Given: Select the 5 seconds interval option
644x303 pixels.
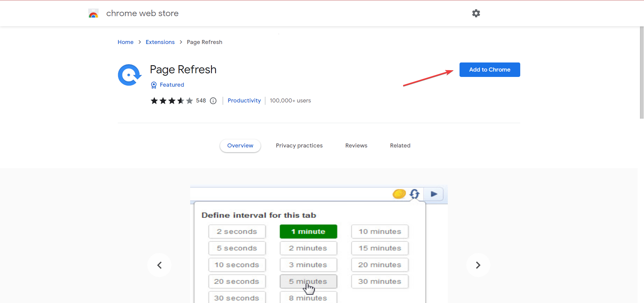Looking at the screenshot, I should pos(237,248).
